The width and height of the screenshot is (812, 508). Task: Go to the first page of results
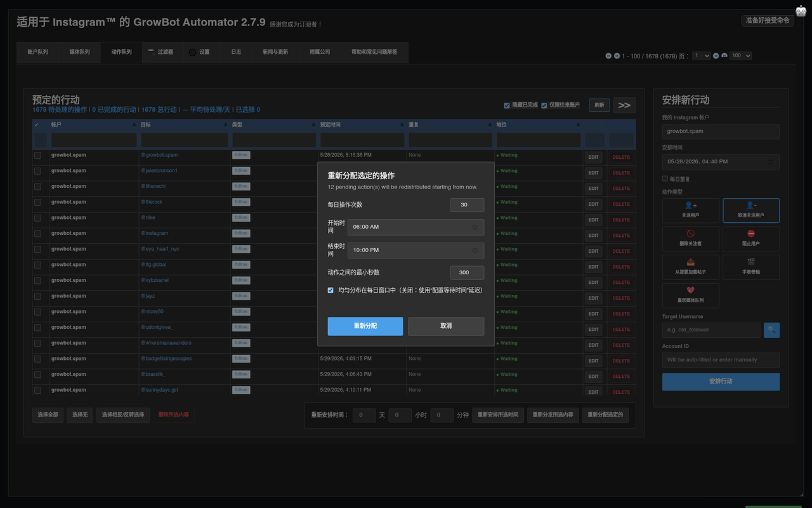click(x=608, y=56)
